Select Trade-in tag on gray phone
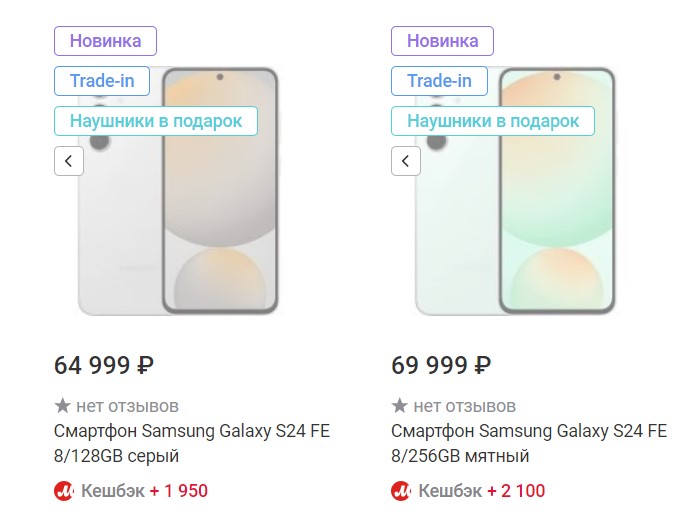Viewport: 692px width, 517px height. pos(102,81)
